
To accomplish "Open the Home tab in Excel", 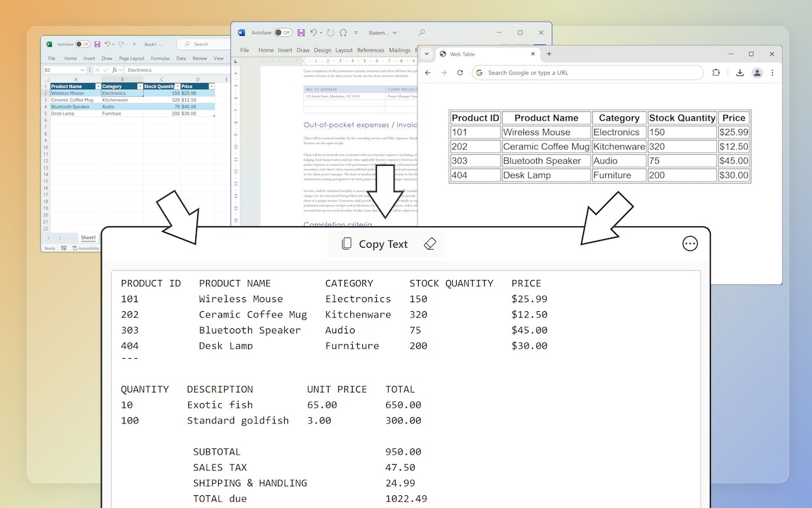I will 70,58.
